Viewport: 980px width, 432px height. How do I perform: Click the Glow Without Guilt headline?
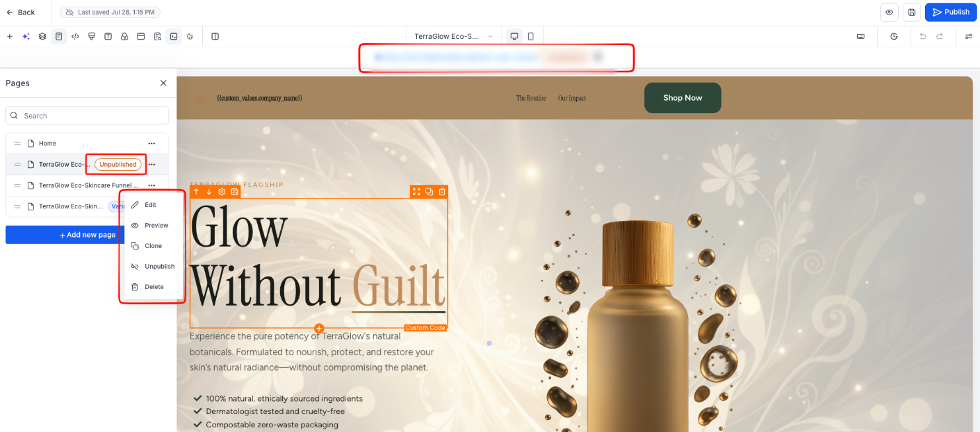point(318,263)
